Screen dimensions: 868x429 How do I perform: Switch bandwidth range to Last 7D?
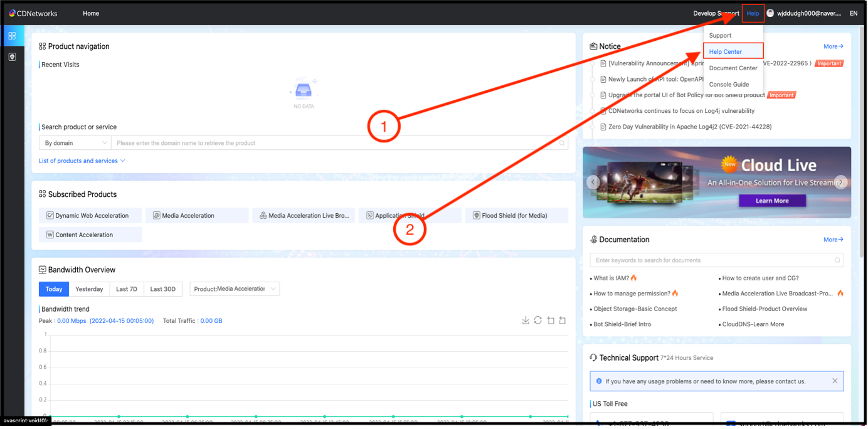point(127,289)
